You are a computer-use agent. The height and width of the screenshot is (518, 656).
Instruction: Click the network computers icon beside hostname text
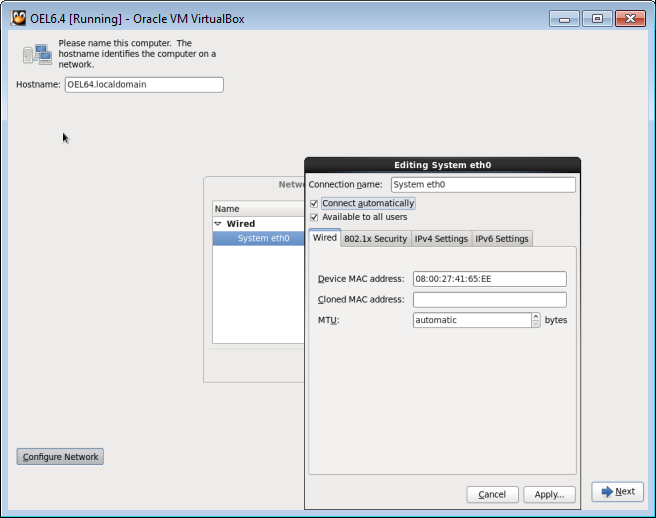click(x=37, y=54)
